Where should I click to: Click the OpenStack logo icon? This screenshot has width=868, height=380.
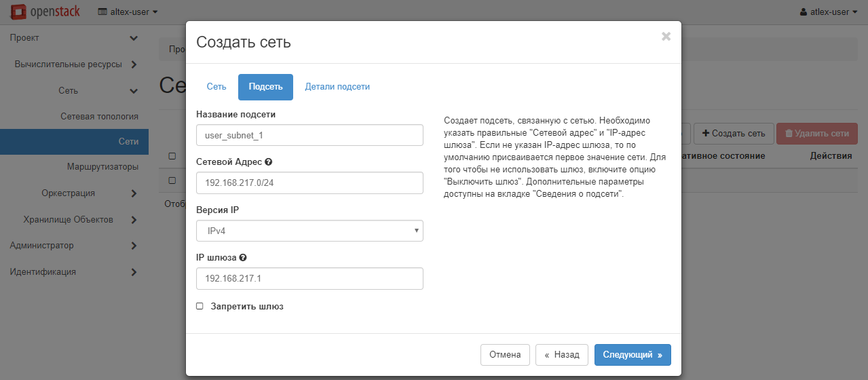pyautogui.click(x=19, y=12)
